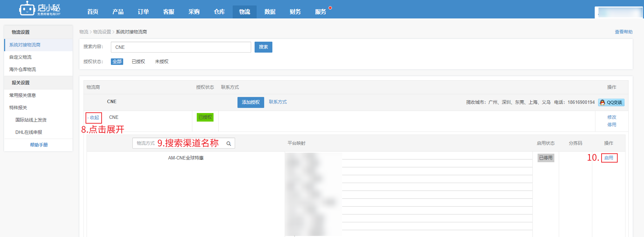Click the blue 搜索 button
644x237 pixels.
point(263,47)
